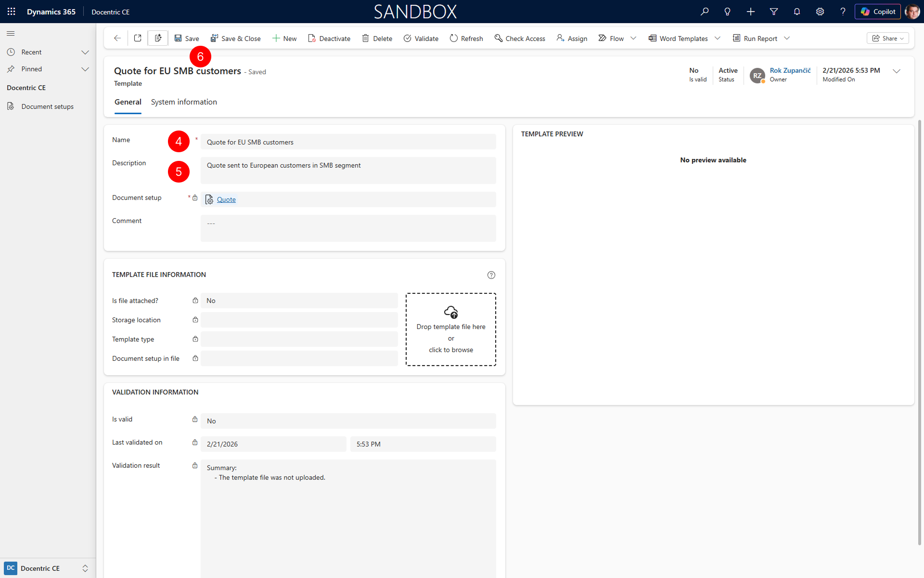Open record in new window icon
This screenshot has height=578, width=924.
(138, 38)
